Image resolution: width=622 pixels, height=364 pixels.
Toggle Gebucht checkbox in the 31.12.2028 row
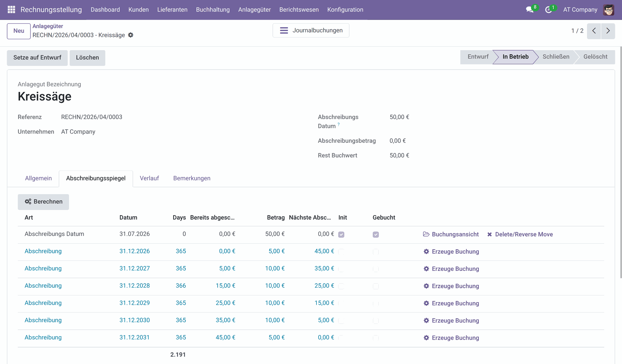[375, 286]
